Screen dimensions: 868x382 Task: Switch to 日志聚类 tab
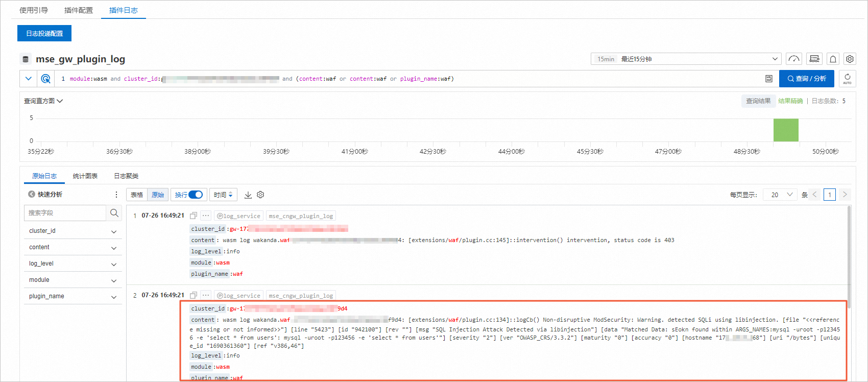126,176
